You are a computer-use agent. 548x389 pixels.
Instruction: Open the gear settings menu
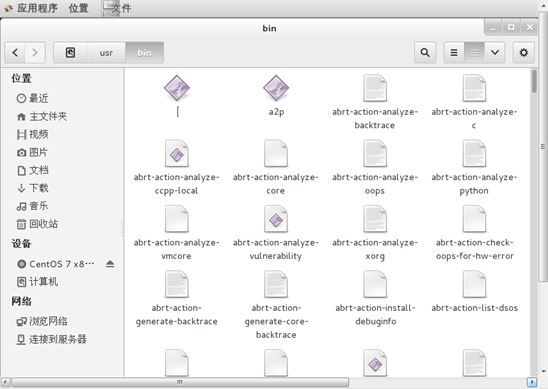pos(523,53)
